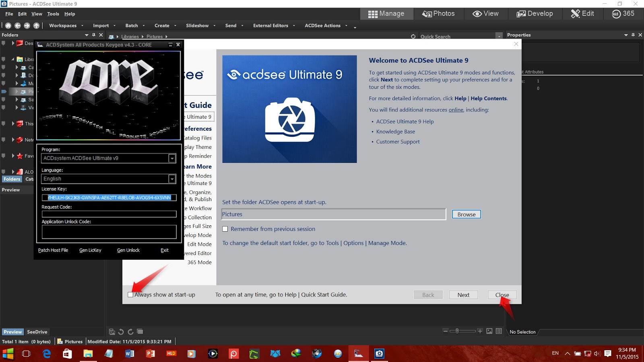
Task: Open the Windows Start menu
Action: tap(8, 354)
